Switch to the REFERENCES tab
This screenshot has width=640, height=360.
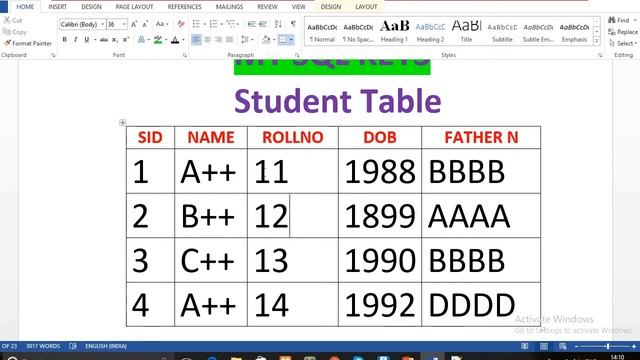tap(184, 7)
